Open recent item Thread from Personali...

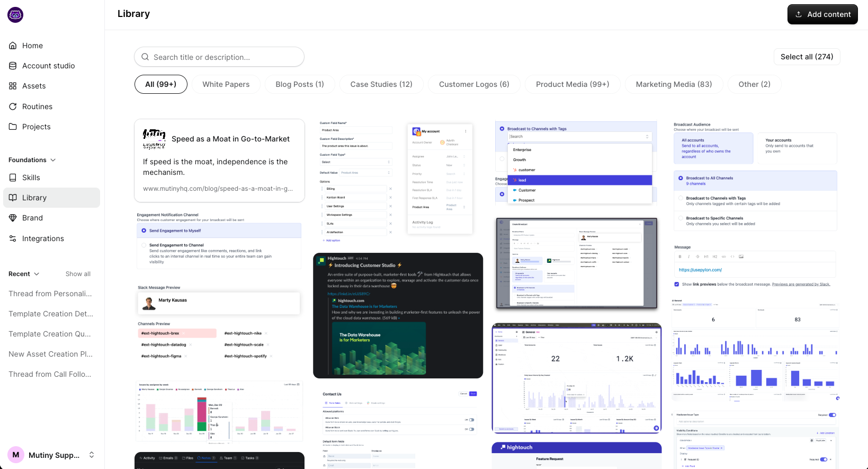click(50, 294)
